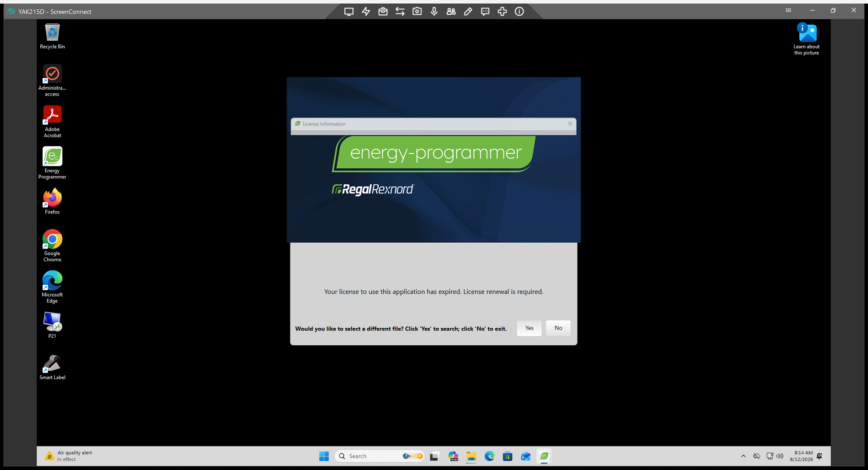Click cloud sync off tray icon
868x470 pixels.
pyautogui.click(x=757, y=456)
